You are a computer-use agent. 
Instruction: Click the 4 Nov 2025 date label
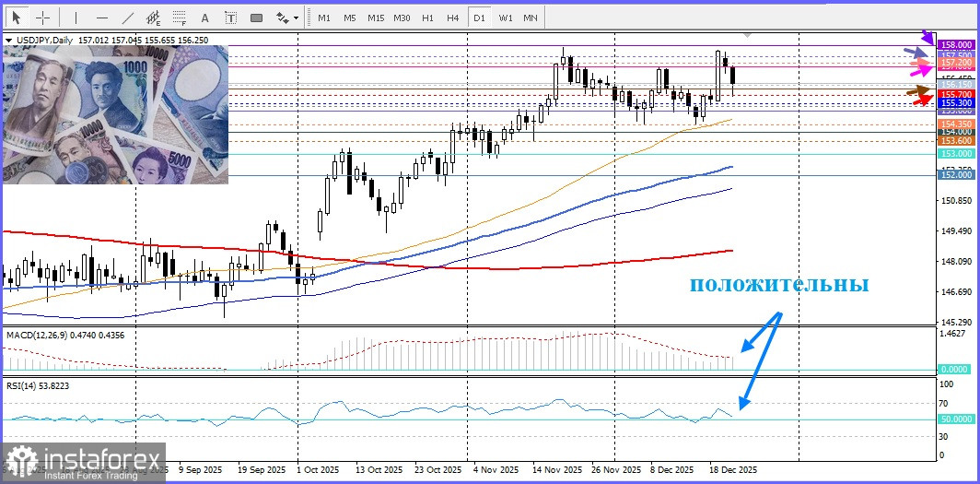496,469
